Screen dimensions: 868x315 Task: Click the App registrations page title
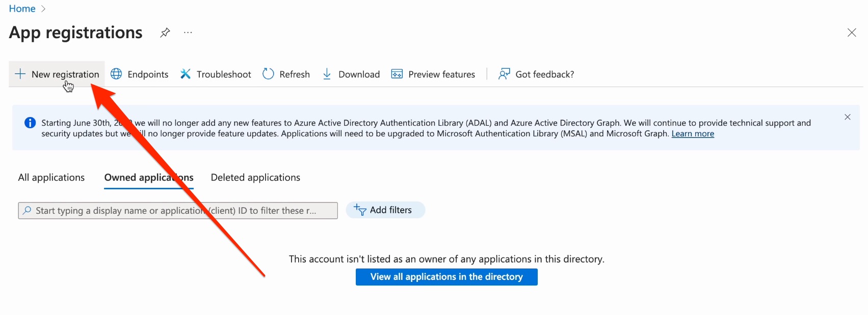tap(76, 33)
